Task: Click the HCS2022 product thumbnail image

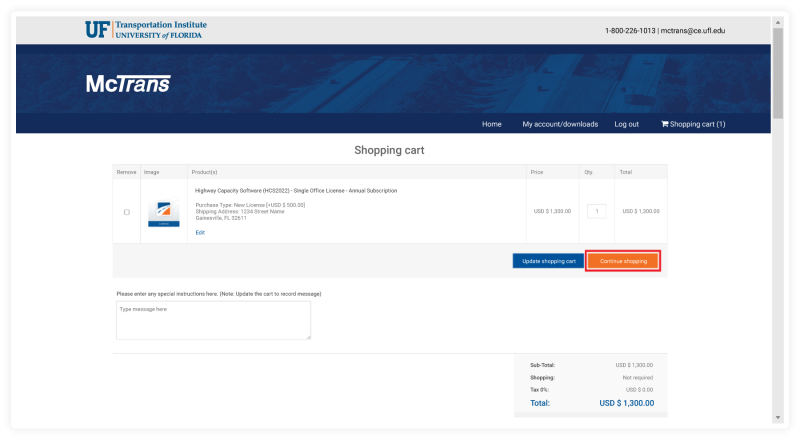Action: pos(164,212)
